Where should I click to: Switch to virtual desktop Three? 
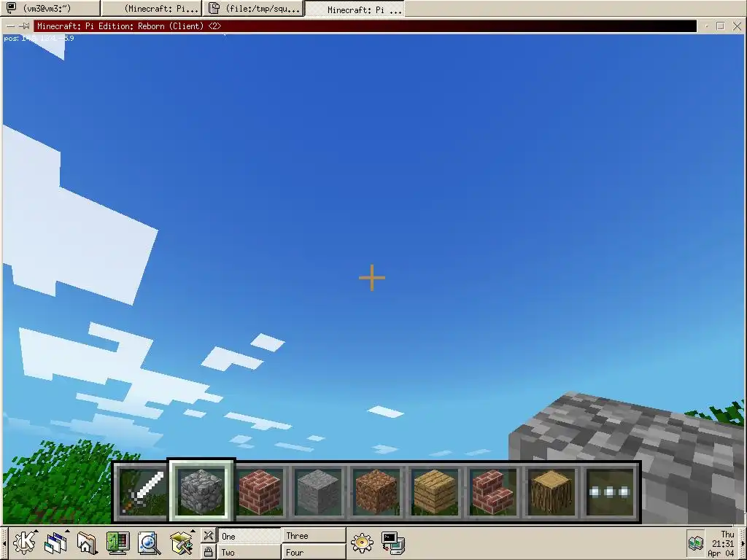coord(314,535)
